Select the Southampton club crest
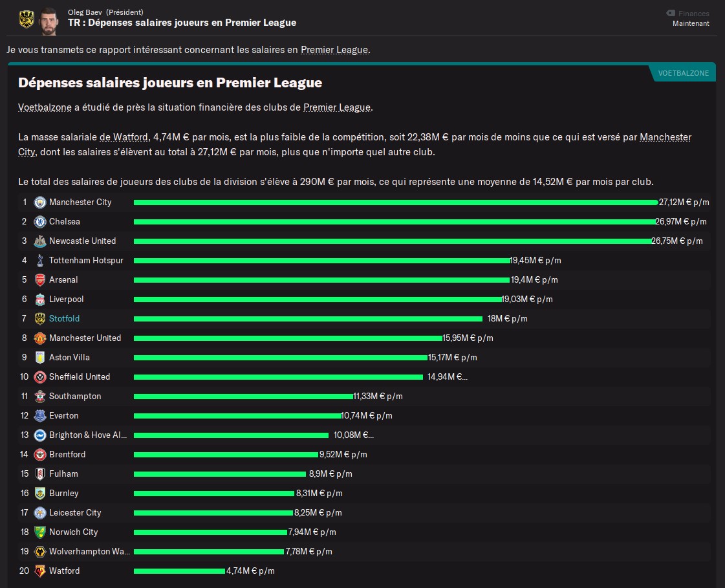The image size is (725, 588). click(x=40, y=397)
